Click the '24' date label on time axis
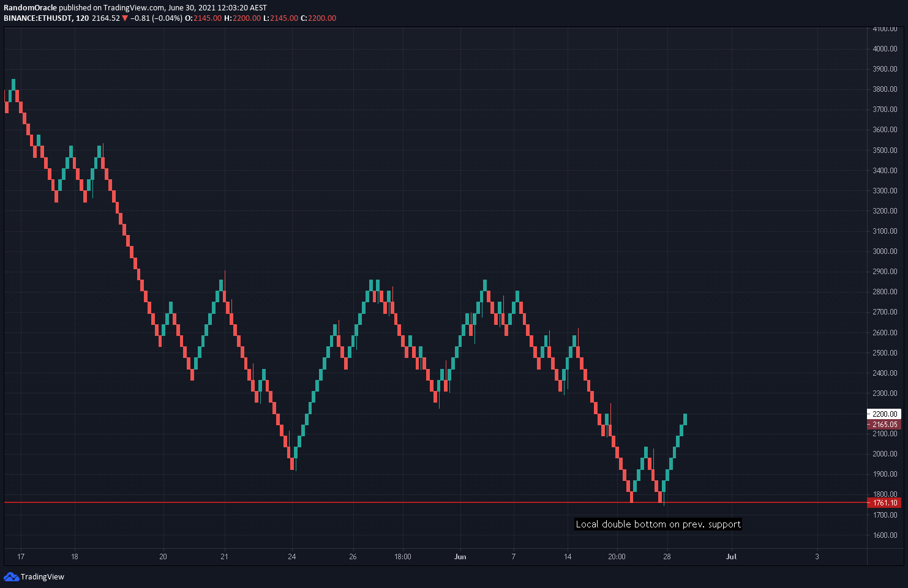Image resolution: width=908 pixels, height=588 pixels. [x=292, y=557]
